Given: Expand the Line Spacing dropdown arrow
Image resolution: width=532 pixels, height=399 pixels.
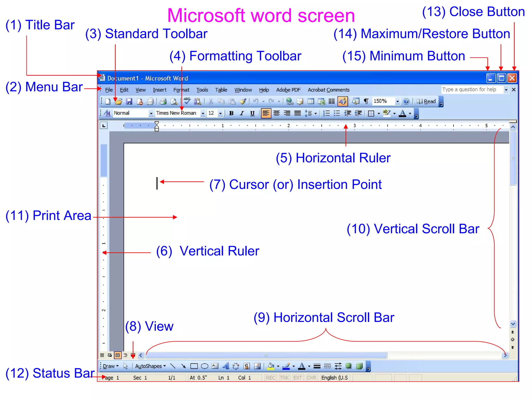Looking at the screenshot, I should 316,114.
